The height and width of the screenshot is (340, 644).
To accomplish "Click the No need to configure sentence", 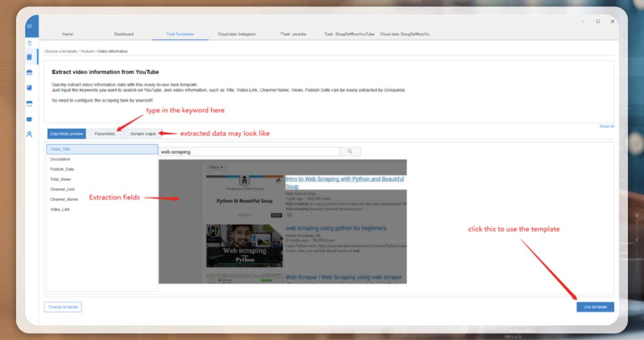I will coord(102,100).
